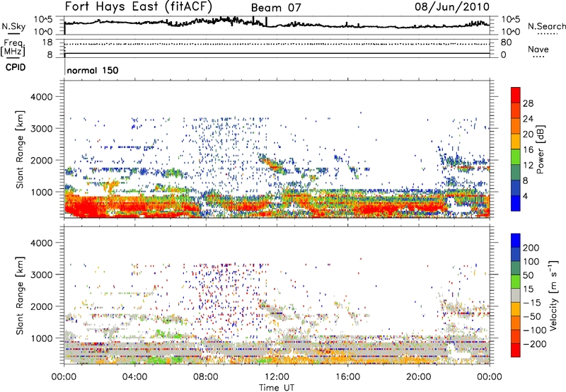
Task: Click the 'Nave' legend label
Action: 538,50
